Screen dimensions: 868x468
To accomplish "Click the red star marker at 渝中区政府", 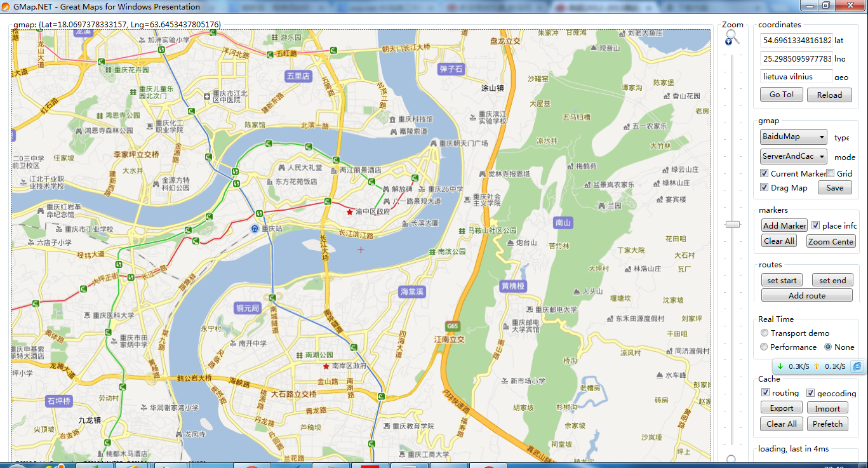I will tap(349, 211).
